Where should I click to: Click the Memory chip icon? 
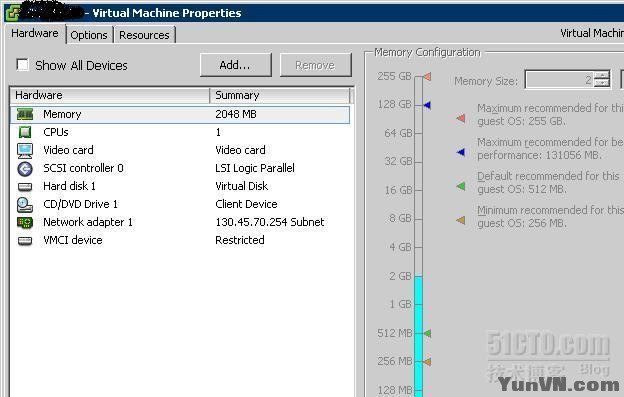pyautogui.click(x=25, y=115)
